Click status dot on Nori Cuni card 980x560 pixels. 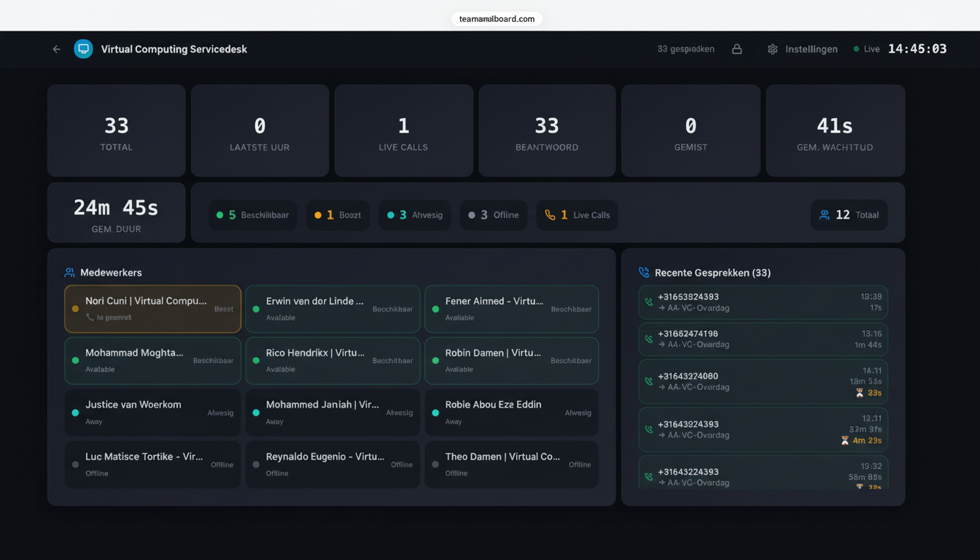(x=75, y=309)
